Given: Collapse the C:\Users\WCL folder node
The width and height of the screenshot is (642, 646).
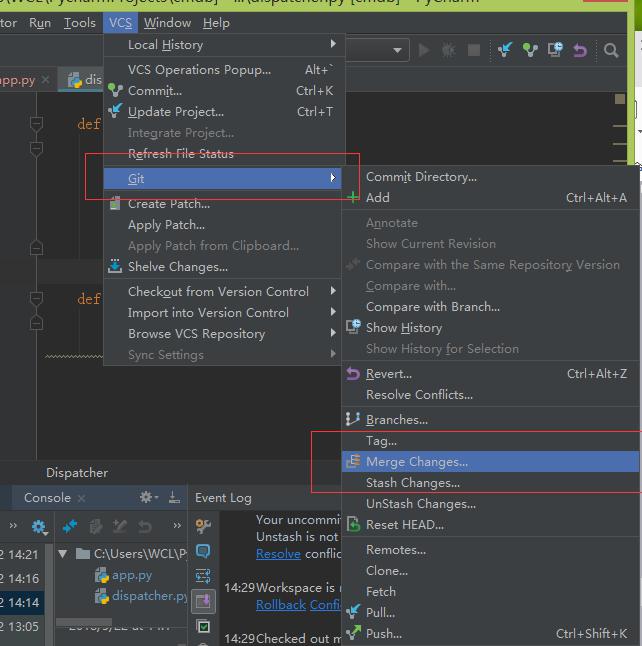Looking at the screenshot, I should (63, 553).
